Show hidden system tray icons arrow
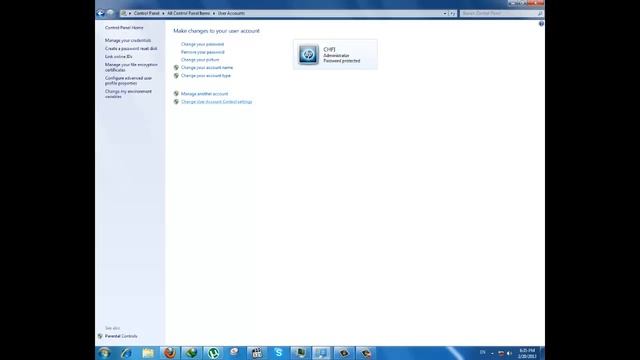This screenshot has height=360, width=640. coord(492,353)
